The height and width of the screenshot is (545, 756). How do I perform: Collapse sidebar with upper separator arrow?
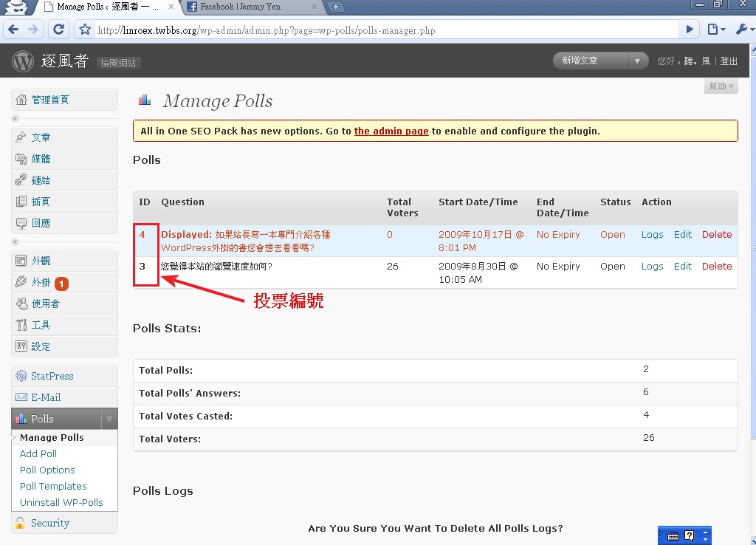point(15,118)
